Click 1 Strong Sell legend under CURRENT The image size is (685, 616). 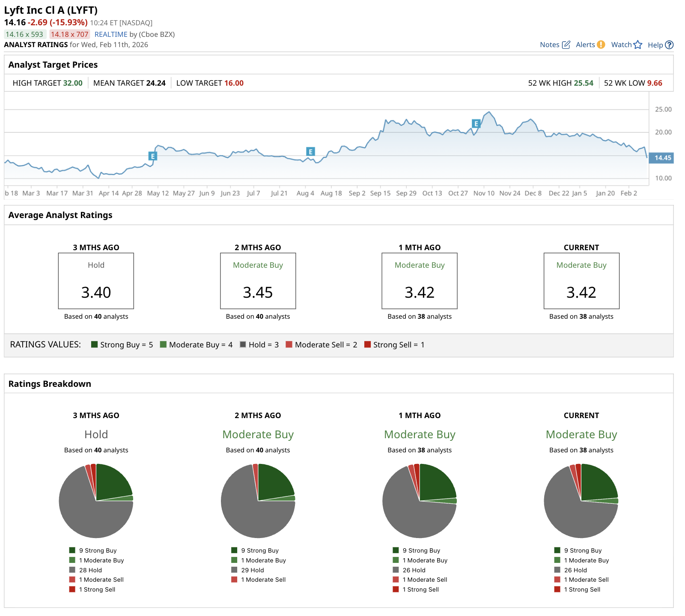578,589
